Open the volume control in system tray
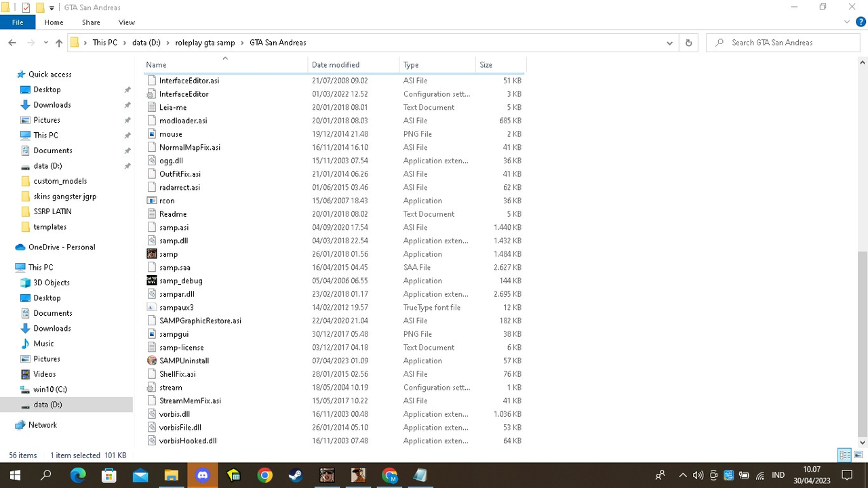Viewport: 868px width, 488px height. pos(698,475)
